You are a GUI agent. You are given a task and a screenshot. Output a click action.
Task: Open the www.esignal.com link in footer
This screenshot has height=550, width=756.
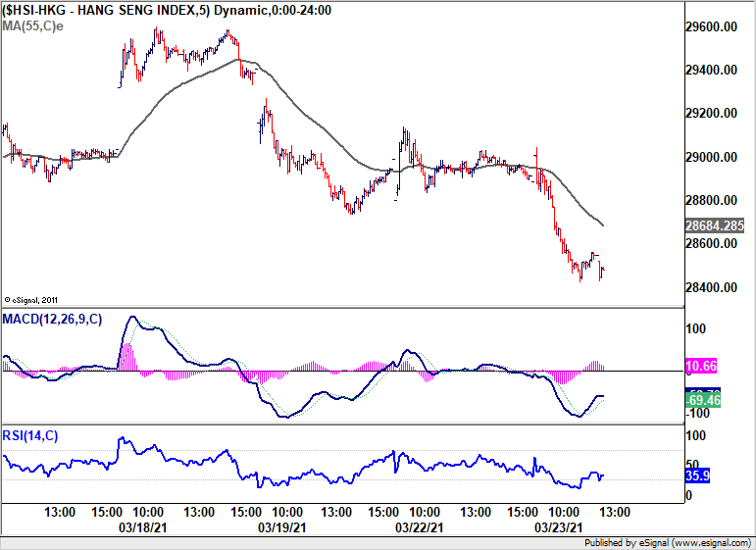pyautogui.click(x=711, y=542)
